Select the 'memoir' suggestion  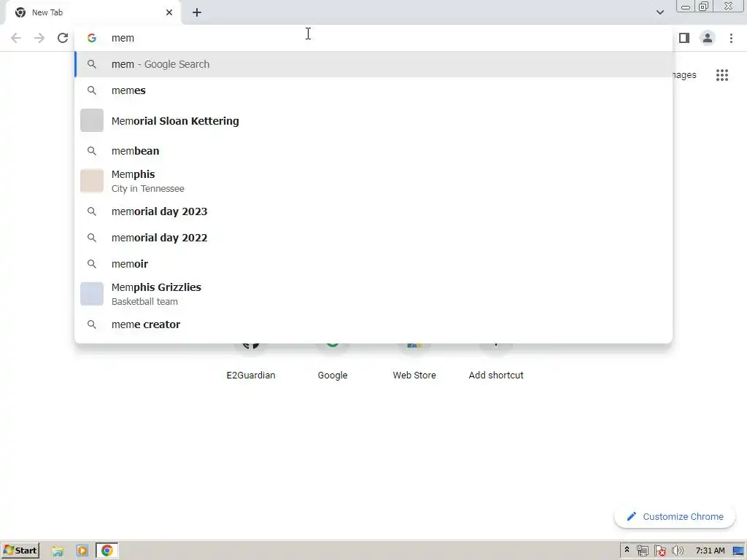tap(373, 264)
